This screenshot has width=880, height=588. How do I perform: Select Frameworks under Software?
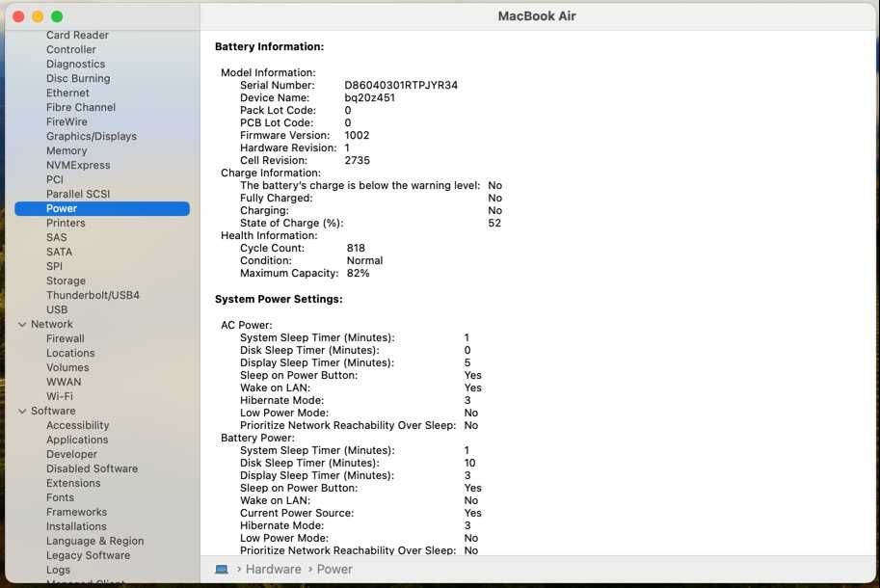76,512
